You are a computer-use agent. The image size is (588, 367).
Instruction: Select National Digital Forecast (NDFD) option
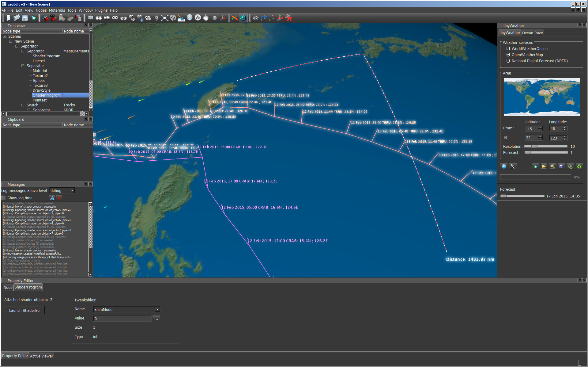(x=508, y=61)
